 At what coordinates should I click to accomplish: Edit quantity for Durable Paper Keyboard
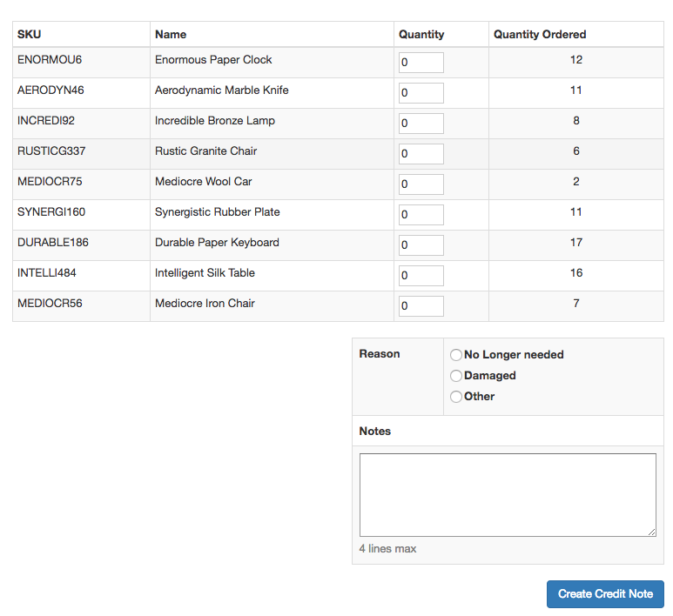pos(421,245)
